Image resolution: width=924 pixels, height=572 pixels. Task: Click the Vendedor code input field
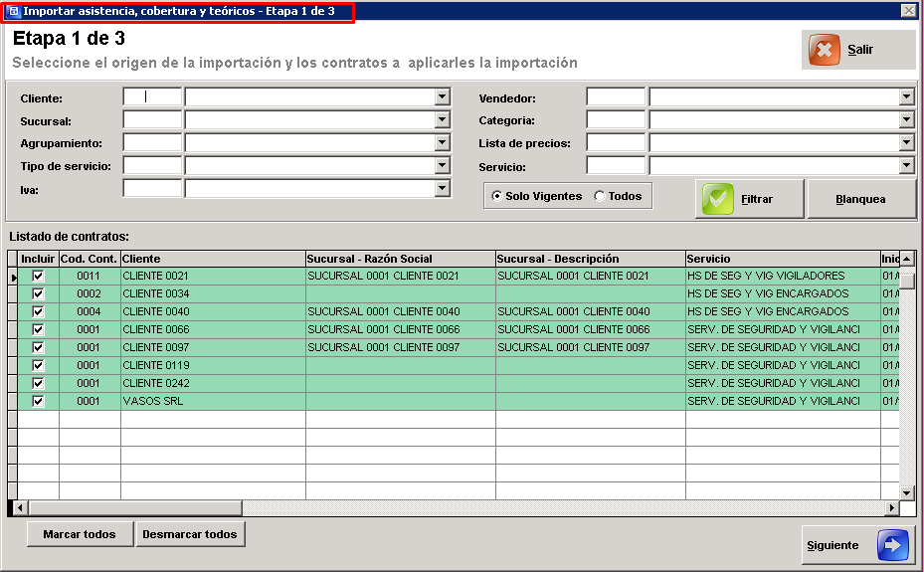click(616, 96)
